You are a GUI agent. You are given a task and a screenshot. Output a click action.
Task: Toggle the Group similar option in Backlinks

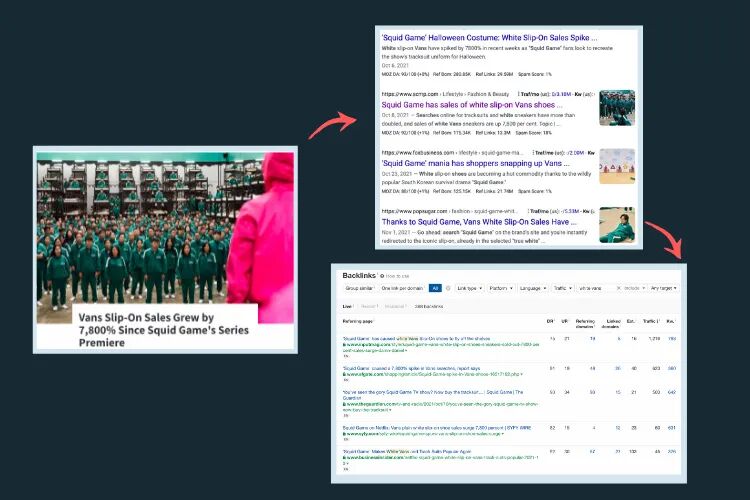pyautogui.click(x=359, y=288)
